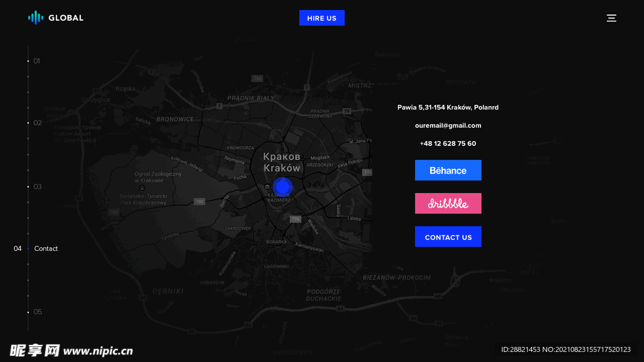Click the BRONOWICE district label on map
This screenshot has width=644, height=362.
coord(175,119)
